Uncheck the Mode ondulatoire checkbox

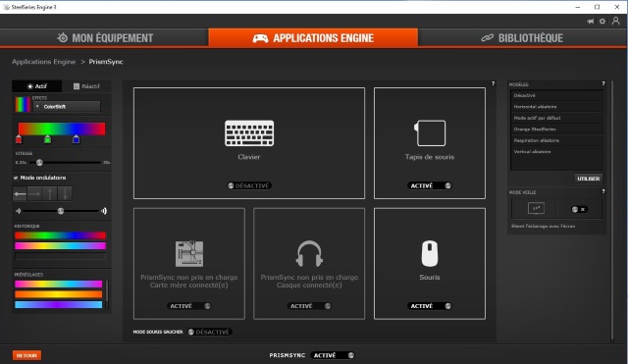[x=16, y=178]
